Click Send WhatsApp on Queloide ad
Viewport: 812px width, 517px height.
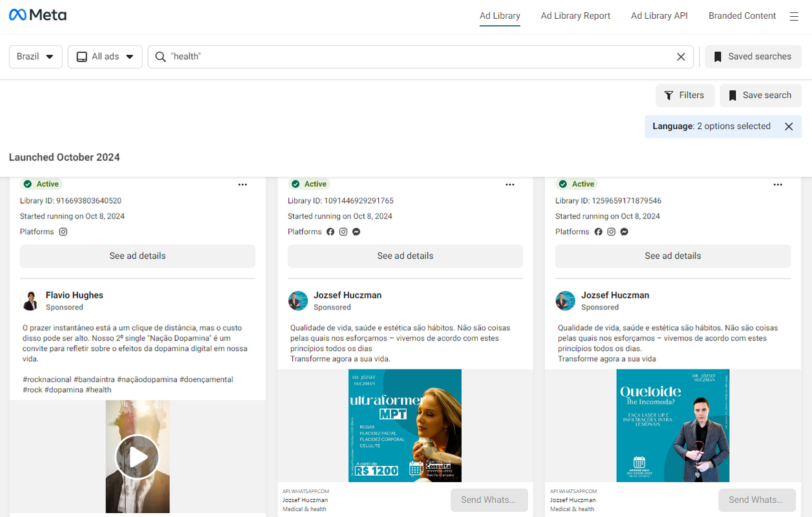click(x=756, y=500)
